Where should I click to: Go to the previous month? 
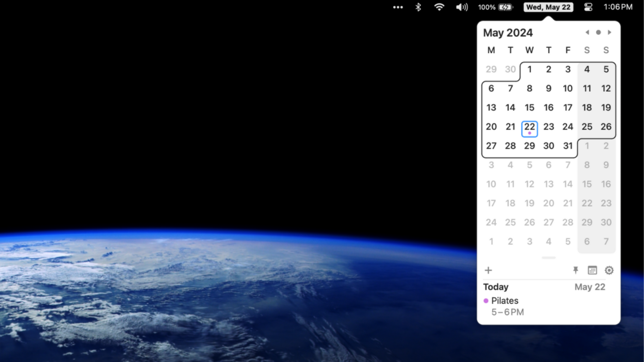587,32
